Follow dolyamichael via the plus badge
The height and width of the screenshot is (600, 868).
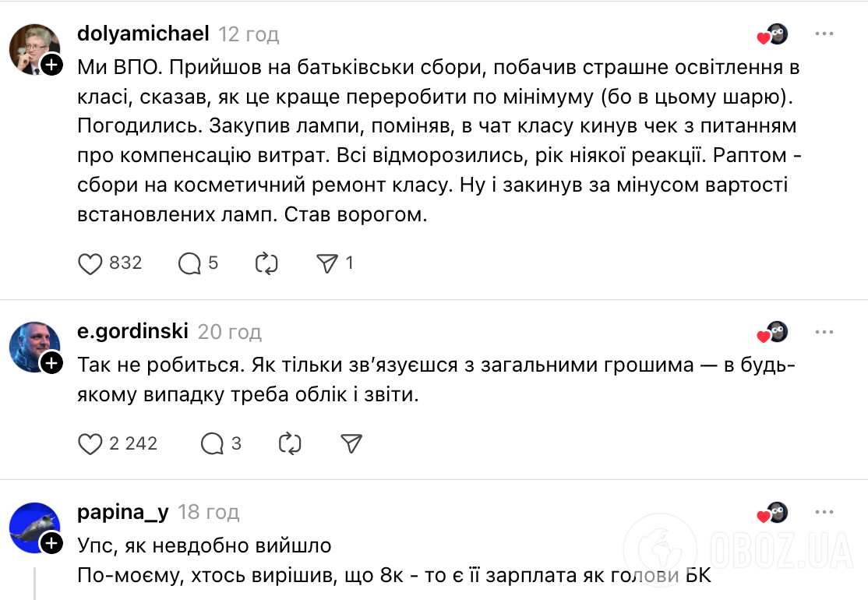[x=52, y=65]
